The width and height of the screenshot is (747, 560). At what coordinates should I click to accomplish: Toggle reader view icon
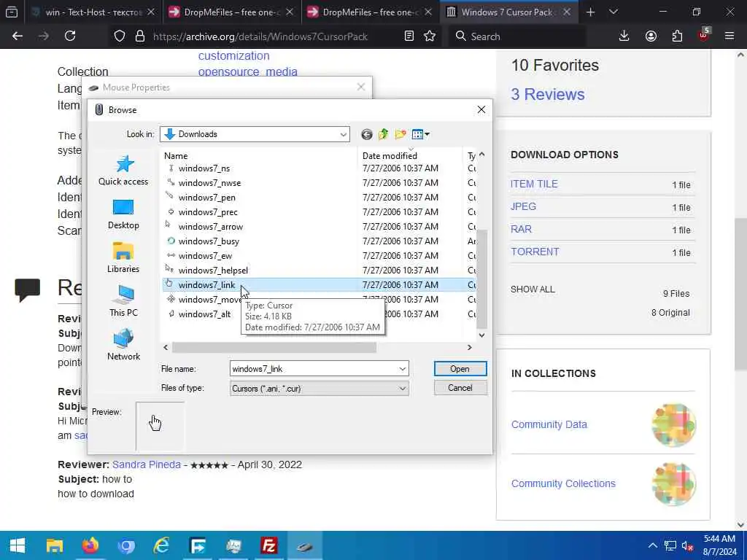(409, 36)
